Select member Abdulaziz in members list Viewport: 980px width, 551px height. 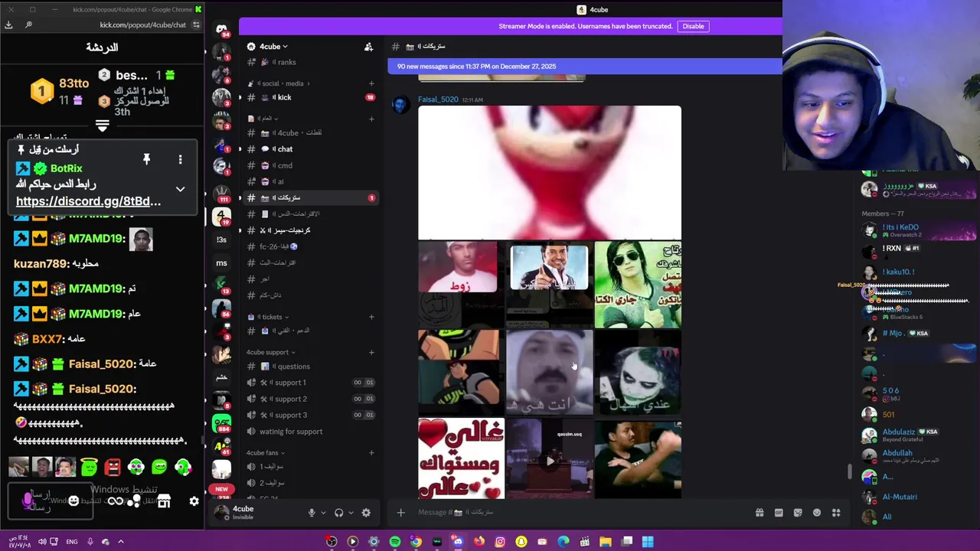[x=899, y=432]
